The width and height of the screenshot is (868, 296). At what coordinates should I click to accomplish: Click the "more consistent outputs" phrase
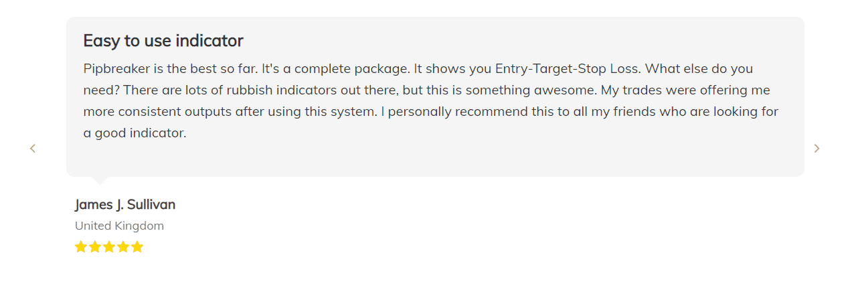(x=158, y=112)
